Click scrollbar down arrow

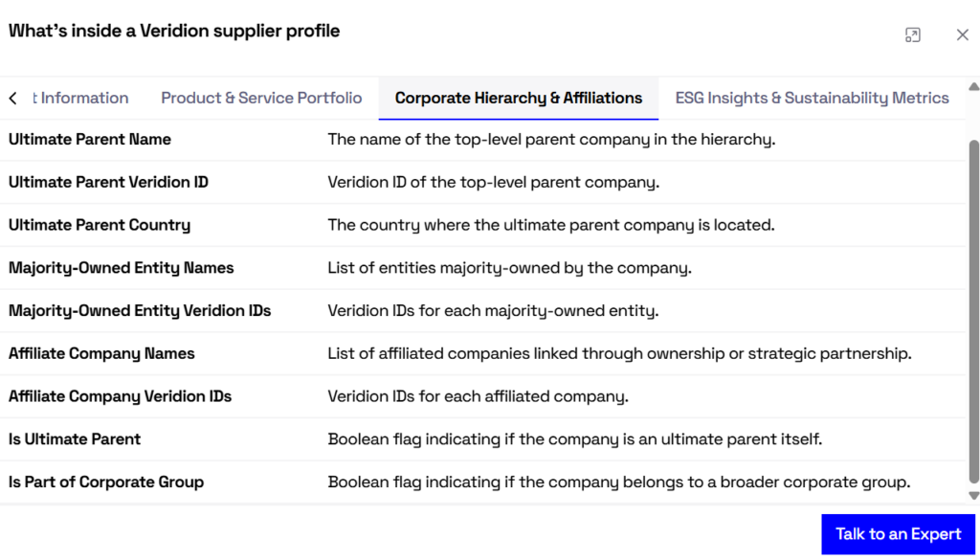click(973, 496)
